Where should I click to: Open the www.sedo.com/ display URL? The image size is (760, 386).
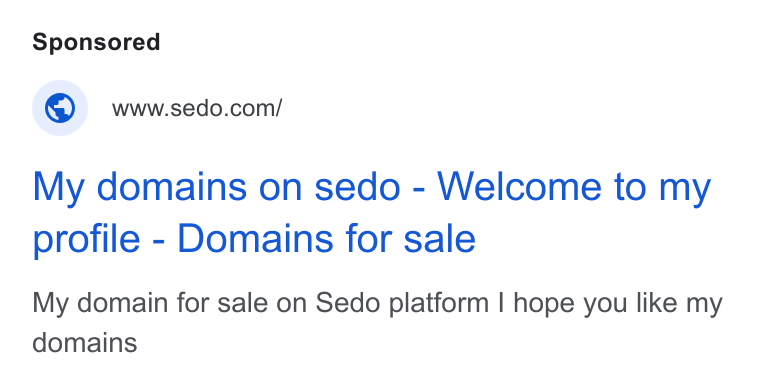pyautogui.click(x=197, y=108)
